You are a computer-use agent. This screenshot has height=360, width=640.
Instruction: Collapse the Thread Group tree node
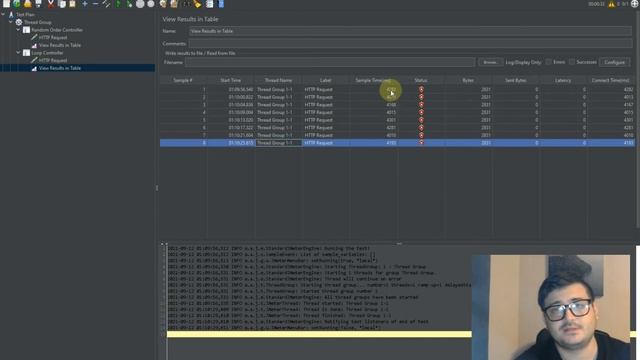click(11, 22)
